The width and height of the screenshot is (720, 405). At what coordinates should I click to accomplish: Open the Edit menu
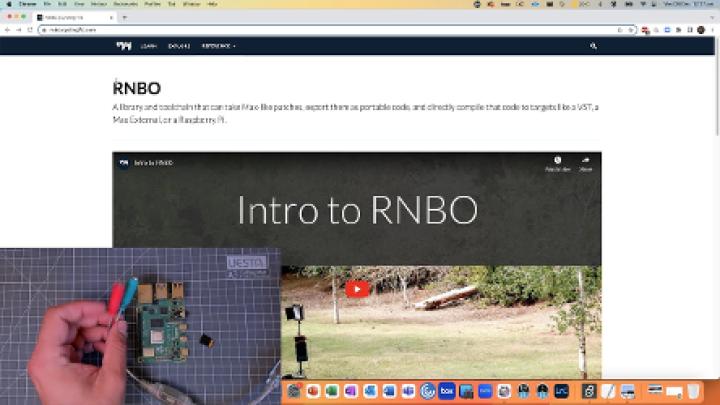tap(62, 4)
